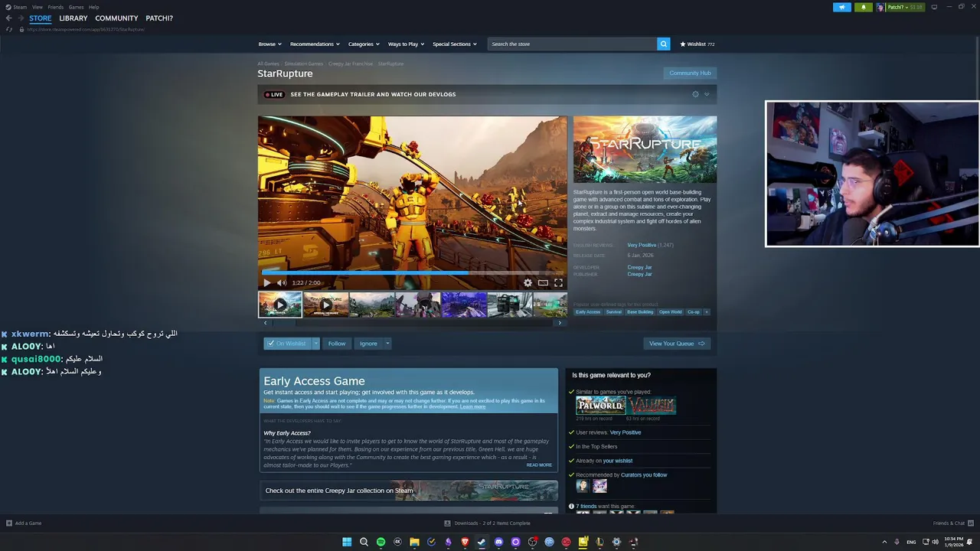Open the Friends menu
This screenshot has width=980, height=551.
point(55,7)
